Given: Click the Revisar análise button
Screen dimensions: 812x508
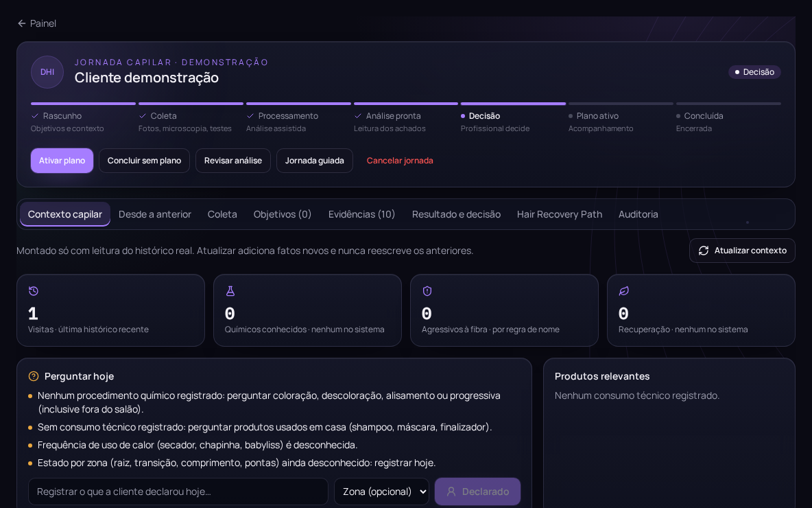Looking at the screenshot, I should tap(233, 161).
